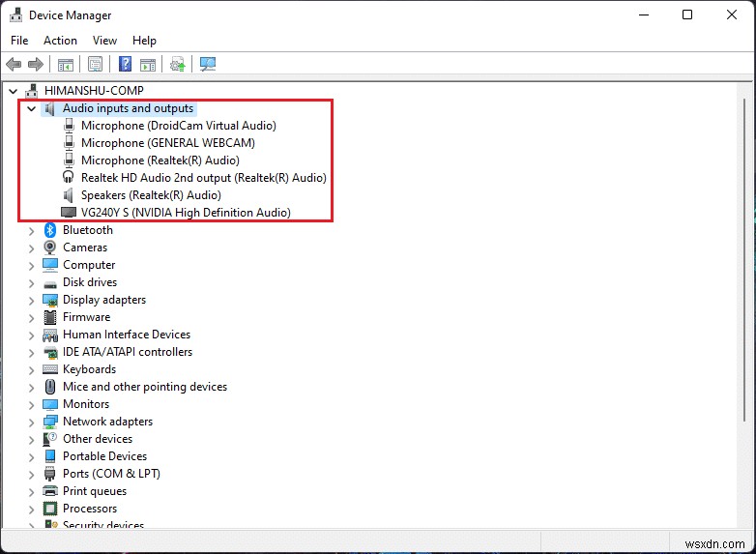This screenshot has height=554, width=756.
Task: Click Scan for hardware changes monitor icon
Action: [208, 64]
